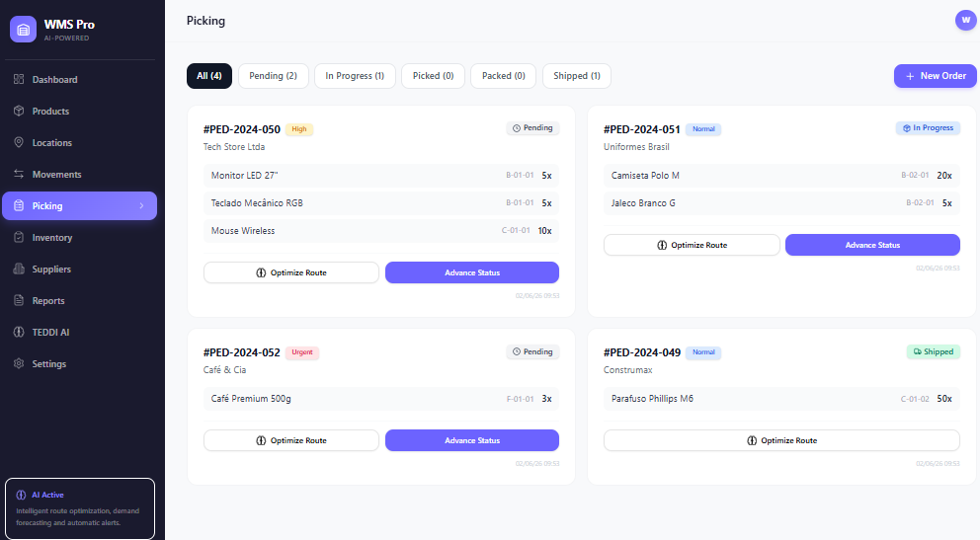
Task: Click the Picking clipboard icon in sidebar
Action: click(19, 205)
